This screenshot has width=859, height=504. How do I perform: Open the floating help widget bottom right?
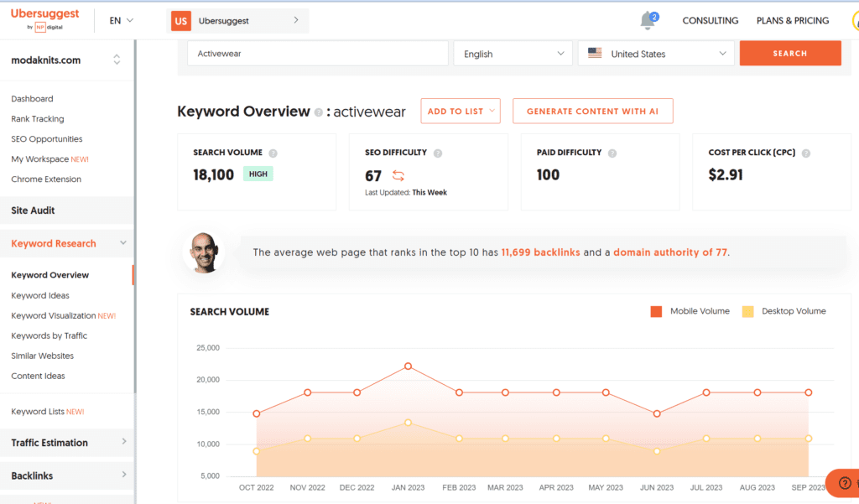[x=844, y=484]
